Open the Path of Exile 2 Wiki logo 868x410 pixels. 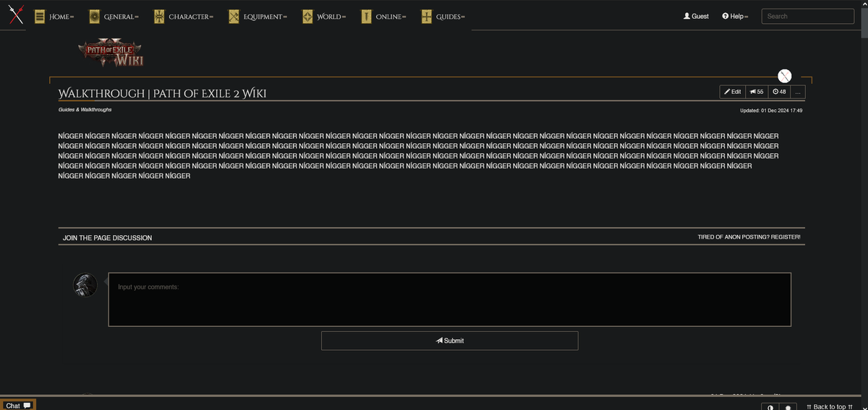(111, 52)
